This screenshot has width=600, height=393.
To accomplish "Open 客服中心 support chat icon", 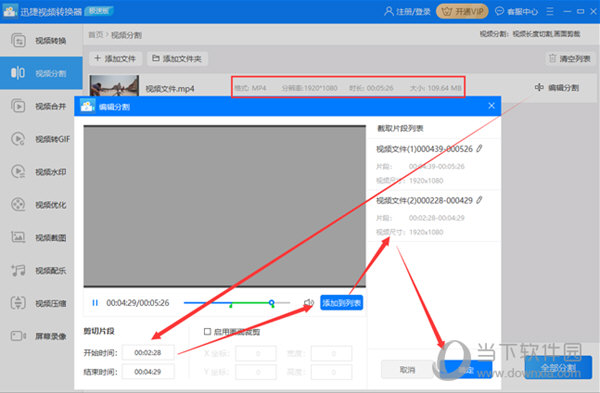I will tap(499, 11).
